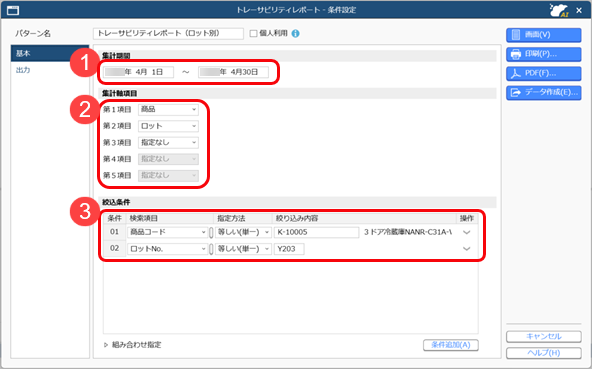Viewport: 592px width, 369px height.
Task: Click the window system menu icon
Action: point(13,10)
